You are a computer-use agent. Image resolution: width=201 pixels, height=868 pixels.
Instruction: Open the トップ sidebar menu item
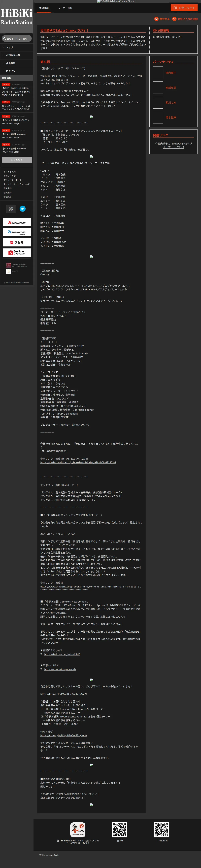(x=17, y=47)
